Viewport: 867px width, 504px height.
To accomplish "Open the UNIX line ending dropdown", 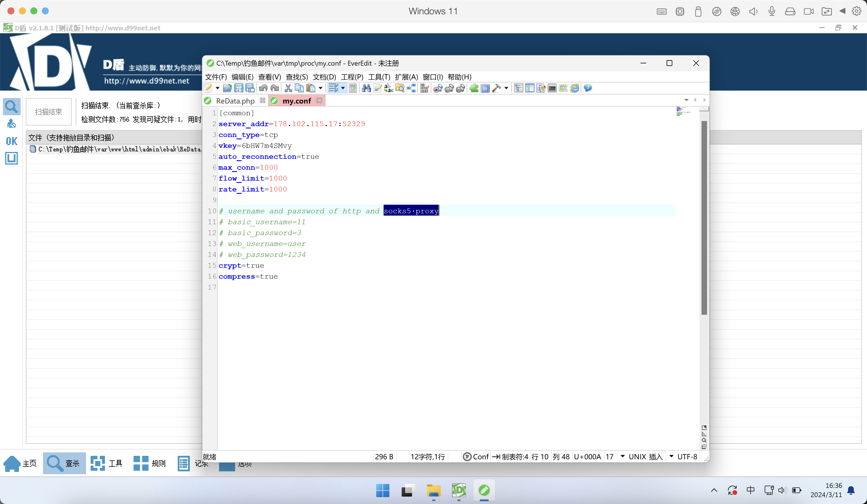I will (622, 456).
